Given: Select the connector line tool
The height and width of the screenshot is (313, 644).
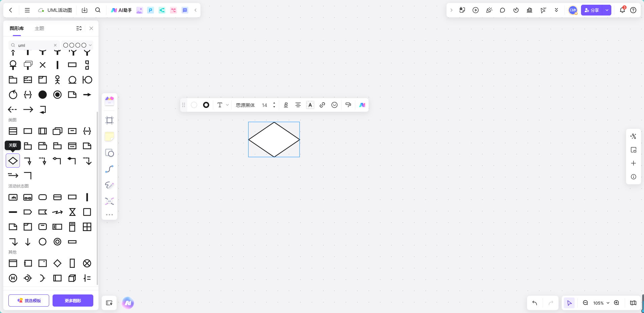Looking at the screenshot, I should click(109, 169).
